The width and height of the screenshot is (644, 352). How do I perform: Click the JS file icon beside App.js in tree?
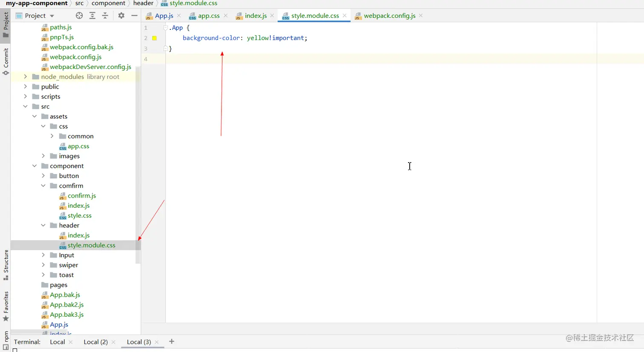tap(45, 325)
